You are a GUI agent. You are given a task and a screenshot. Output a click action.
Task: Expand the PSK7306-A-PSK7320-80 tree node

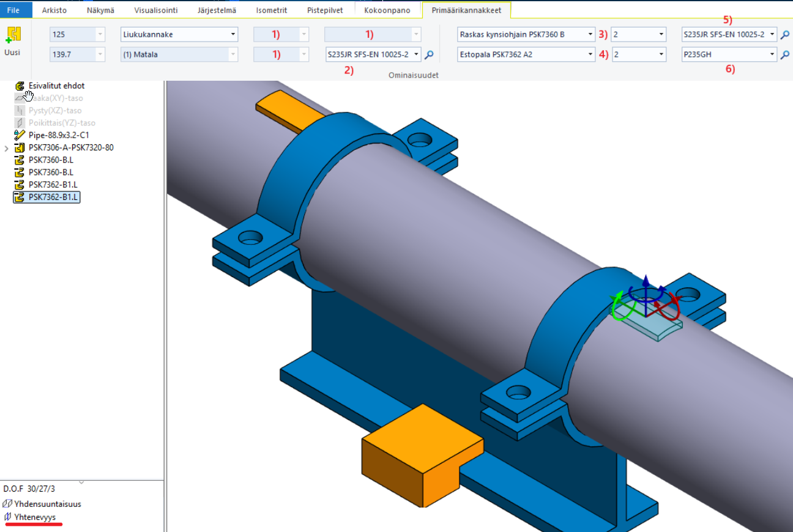(7, 148)
